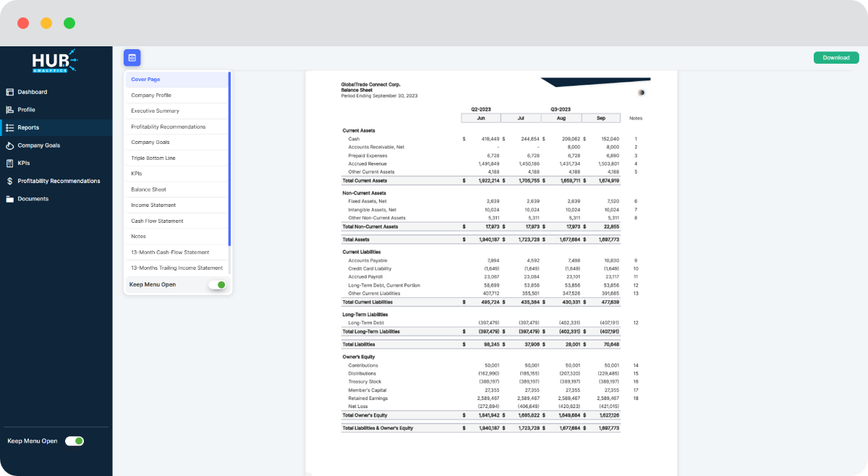Image resolution: width=868 pixels, height=476 pixels.
Task: Click the Company Goals icon
Action: 10,145
